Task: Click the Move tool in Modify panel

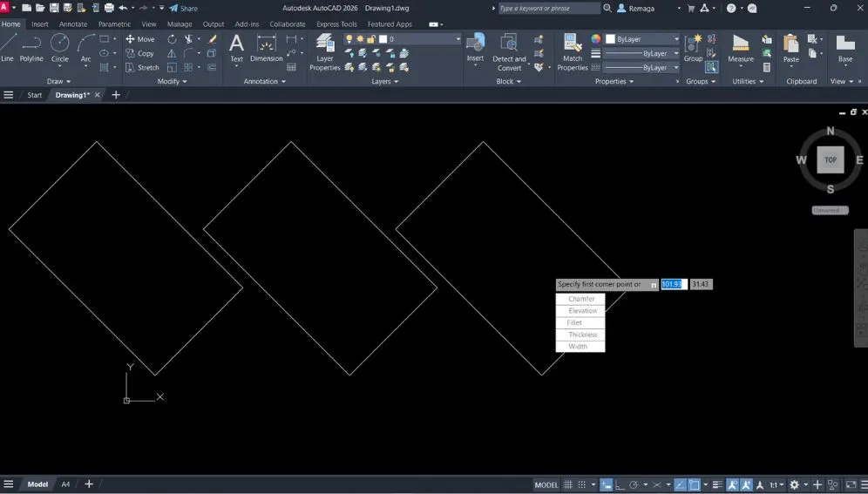Action: [x=140, y=39]
